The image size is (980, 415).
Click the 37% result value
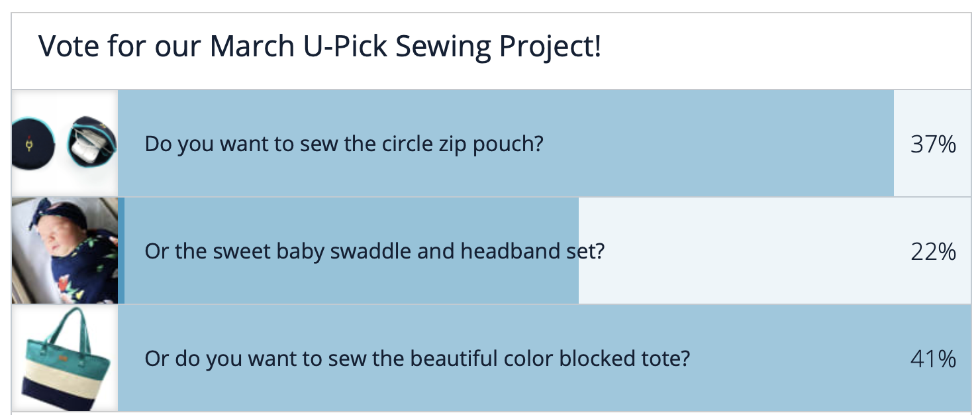tap(933, 144)
